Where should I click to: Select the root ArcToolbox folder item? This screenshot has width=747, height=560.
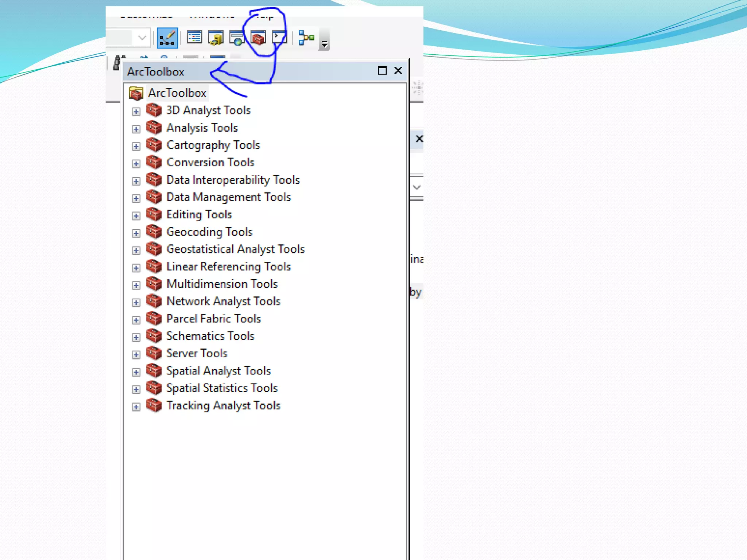[177, 93]
